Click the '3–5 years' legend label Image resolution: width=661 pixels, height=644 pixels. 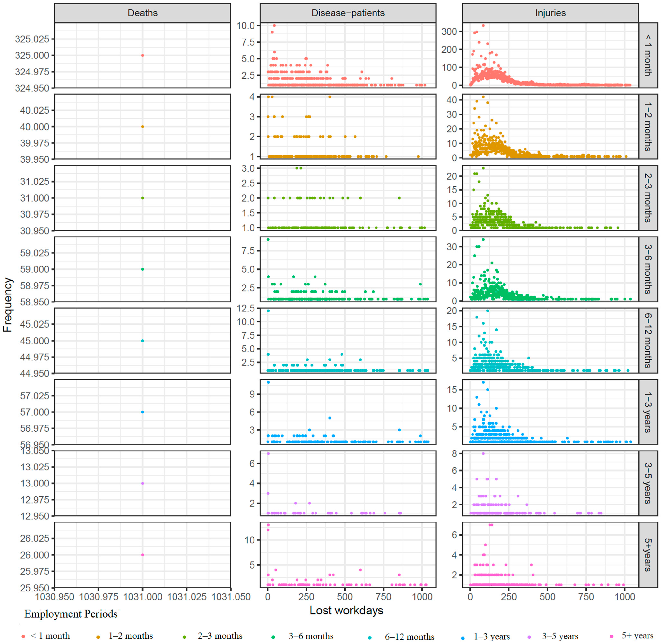pyautogui.click(x=560, y=636)
